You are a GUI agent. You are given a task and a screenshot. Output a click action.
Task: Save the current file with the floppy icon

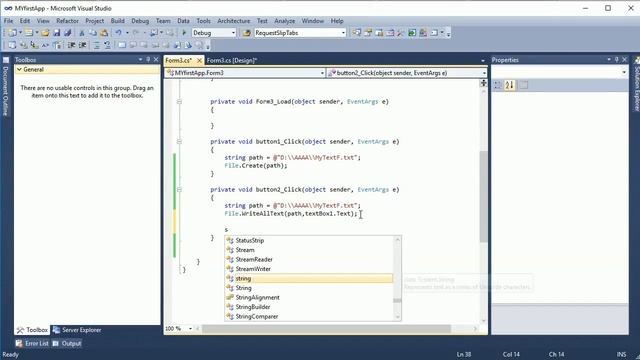coord(57,33)
